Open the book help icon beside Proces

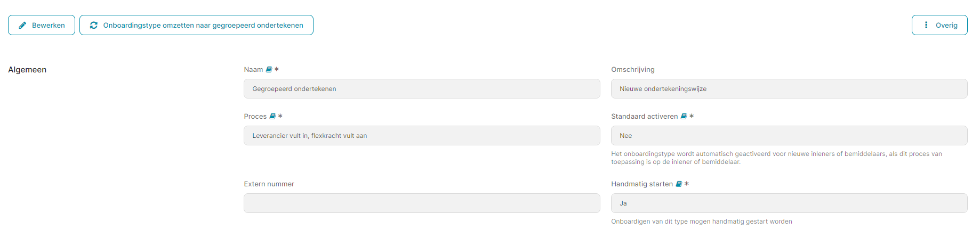(x=273, y=117)
